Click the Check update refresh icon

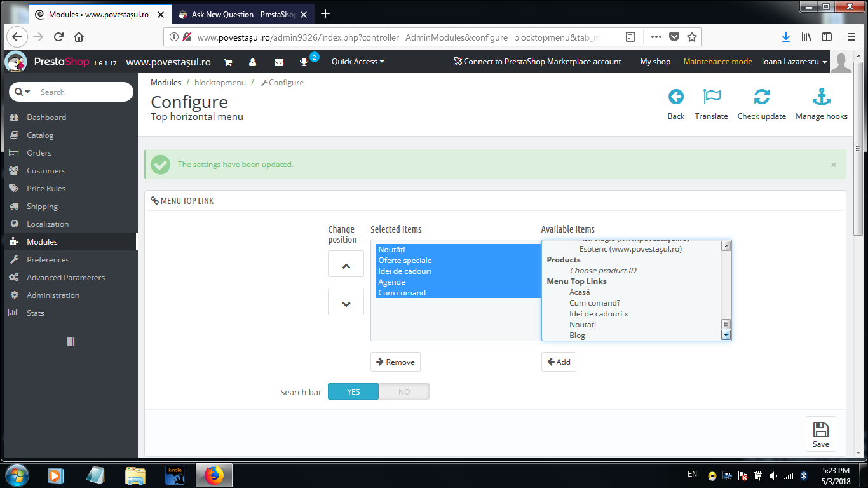click(x=762, y=97)
